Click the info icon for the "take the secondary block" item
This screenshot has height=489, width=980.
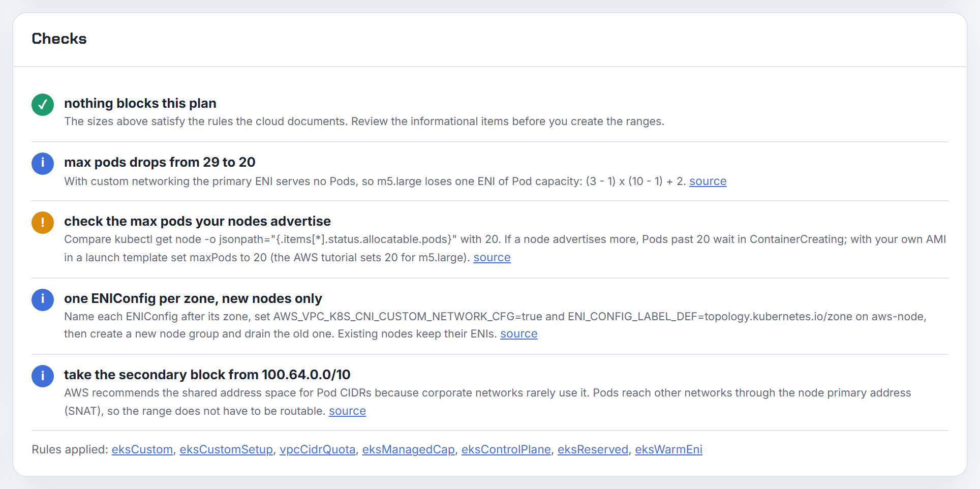[43, 376]
